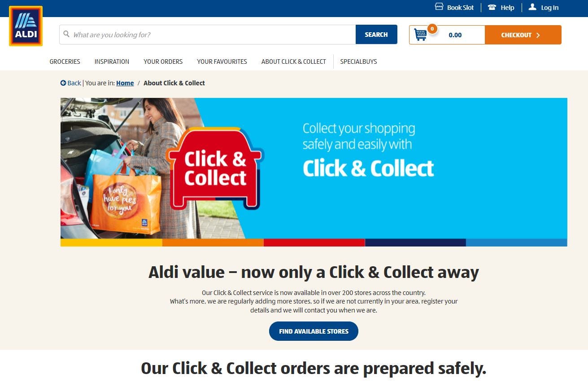The height and width of the screenshot is (383, 588).
Task: Go to Your Orders
Action: coord(163,62)
